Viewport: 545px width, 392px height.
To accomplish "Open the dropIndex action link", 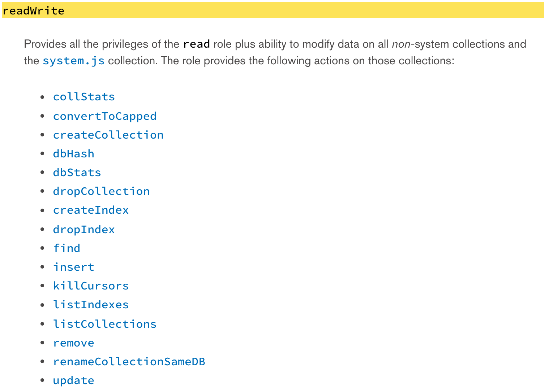I will [x=84, y=230].
